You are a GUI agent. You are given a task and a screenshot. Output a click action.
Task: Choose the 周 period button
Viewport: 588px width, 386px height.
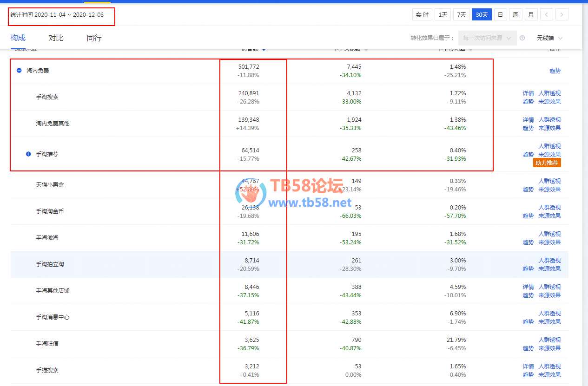point(515,15)
